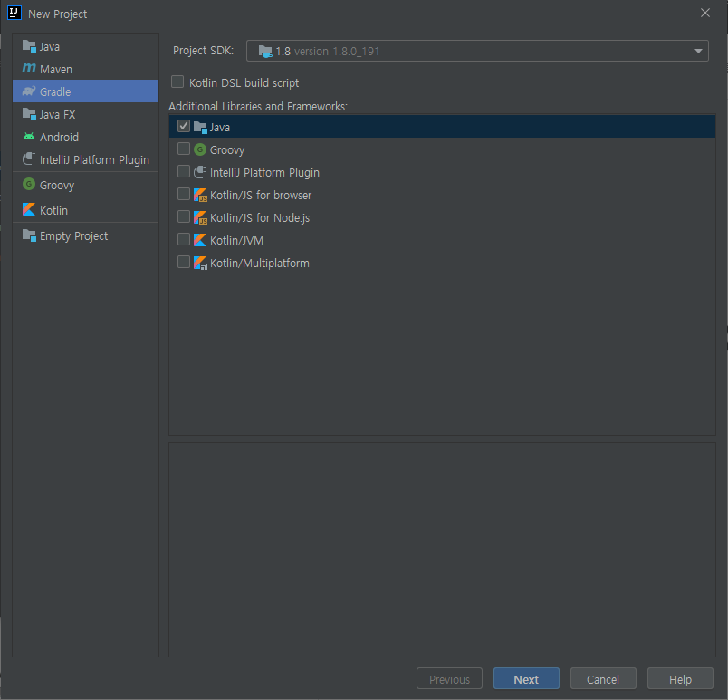Select 'Groovy' label in the sidebar

(57, 186)
